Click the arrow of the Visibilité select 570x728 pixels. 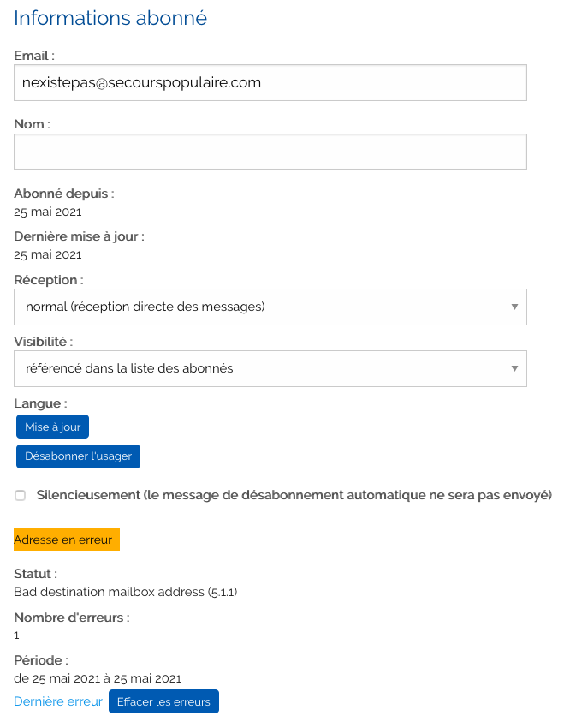pos(514,368)
